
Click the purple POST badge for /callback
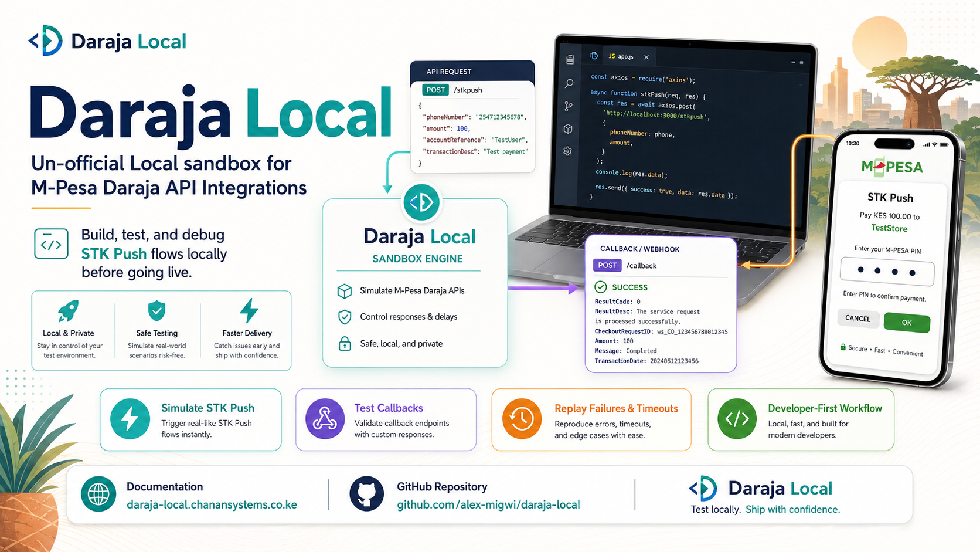(x=607, y=265)
